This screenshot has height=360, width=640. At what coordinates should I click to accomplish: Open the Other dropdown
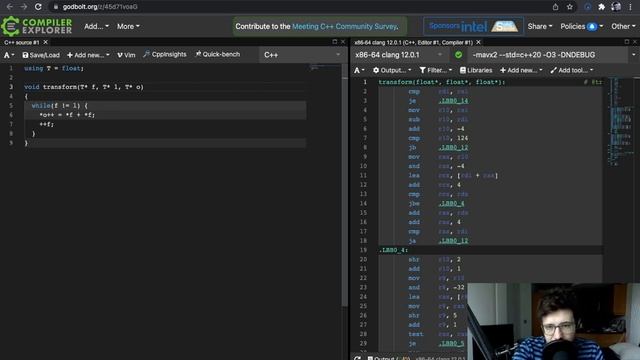tap(623, 26)
